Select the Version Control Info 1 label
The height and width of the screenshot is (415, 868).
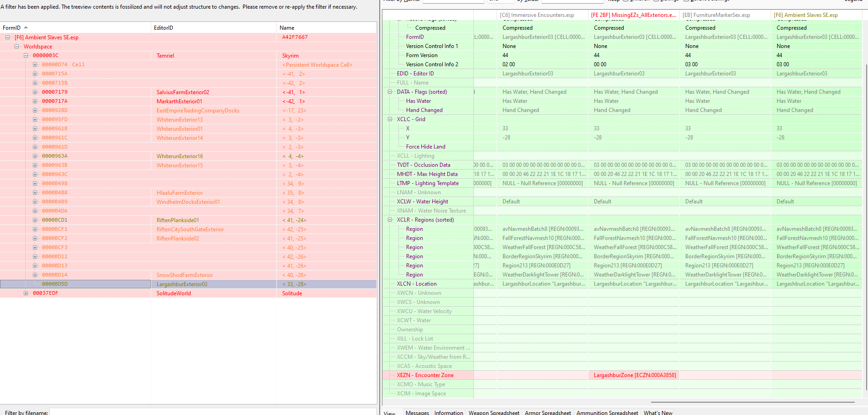tap(432, 46)
